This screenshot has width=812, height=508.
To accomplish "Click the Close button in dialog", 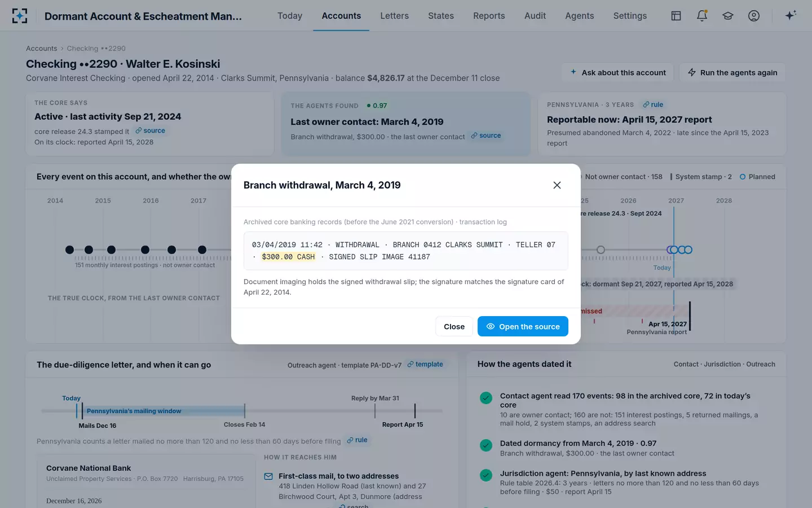I will coord(454,326).
